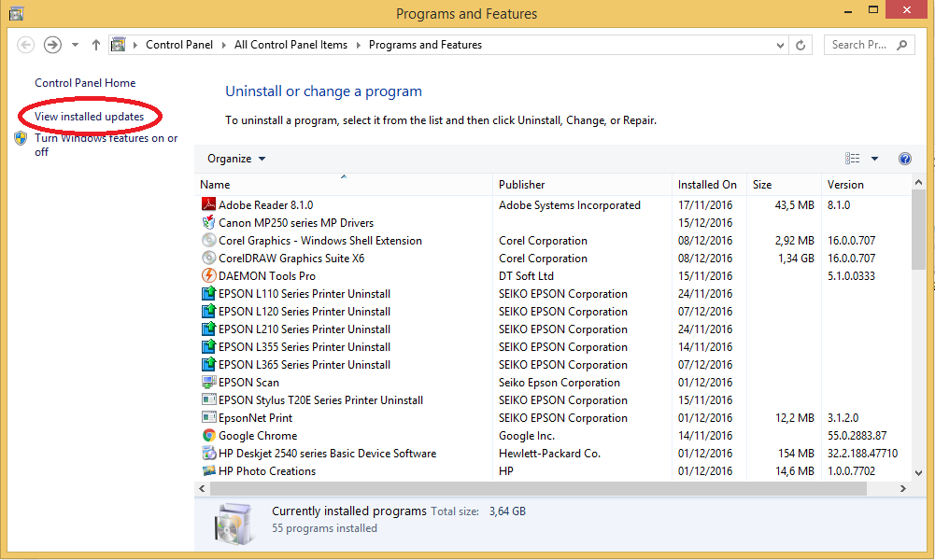The height and width of the screenshot is (560, 935).
Task: Click the window icon in the title bar
Action: [x=16, y=13]
